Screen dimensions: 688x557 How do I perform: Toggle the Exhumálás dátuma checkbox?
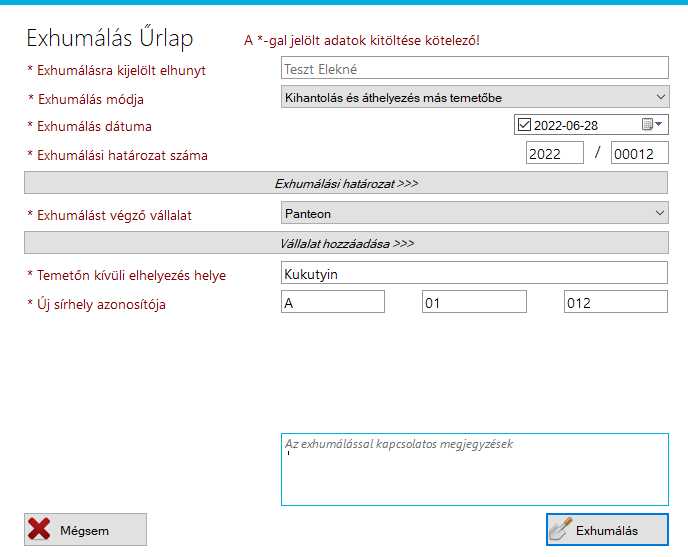point(524,125)
